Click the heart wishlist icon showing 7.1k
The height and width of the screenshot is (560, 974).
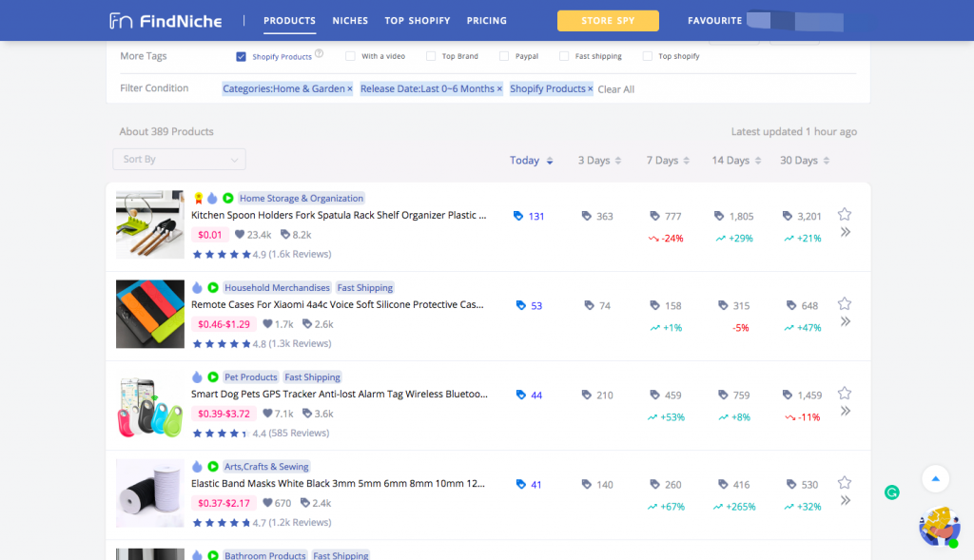[267, 414]
